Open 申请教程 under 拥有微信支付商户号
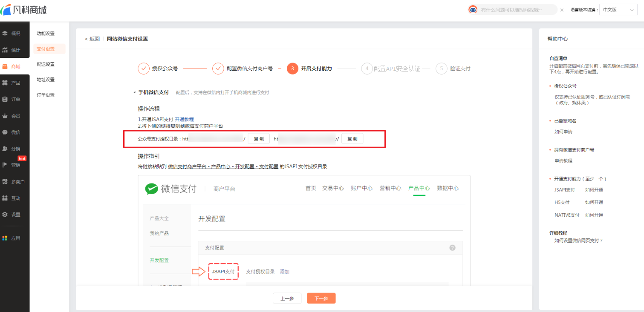The image size is (644, 312). [563, 161]
